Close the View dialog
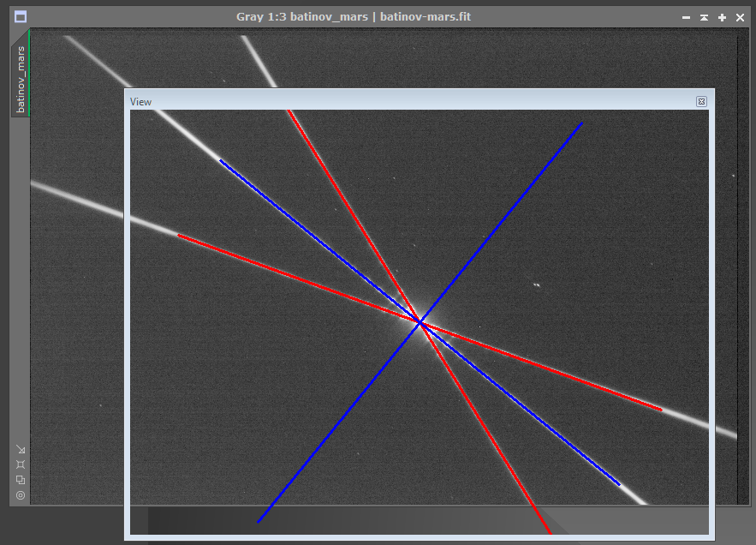This screenshot has width=756, height=545. [701, 102]
